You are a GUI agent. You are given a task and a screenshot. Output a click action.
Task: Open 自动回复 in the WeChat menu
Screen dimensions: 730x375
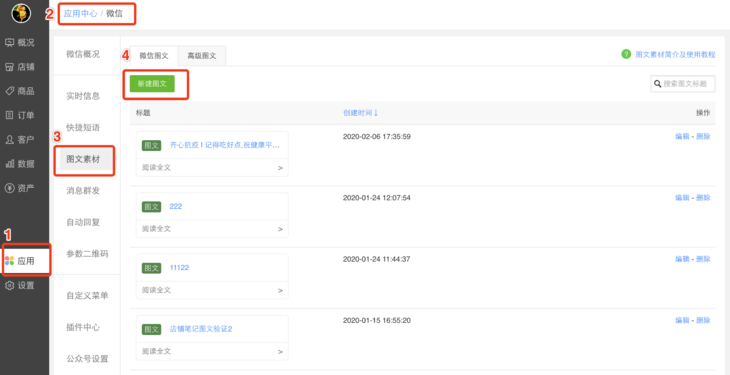pyautogui.click(x=83, y=222)
